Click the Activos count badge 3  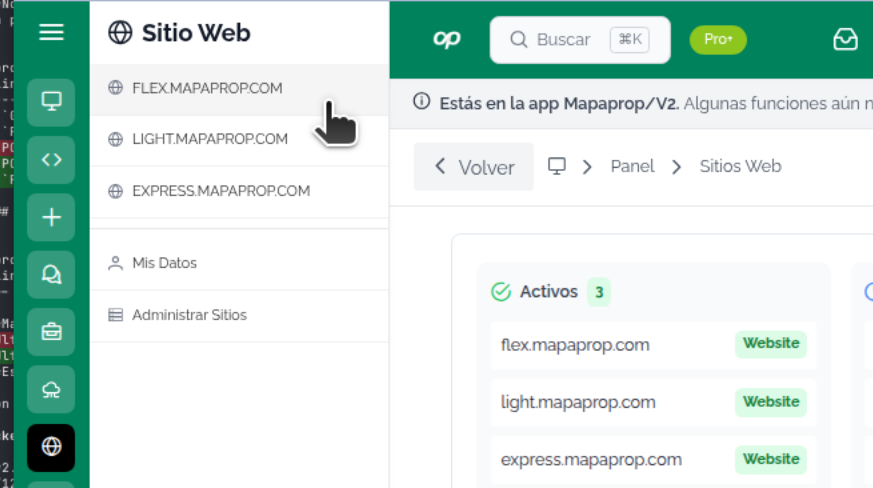599,292
